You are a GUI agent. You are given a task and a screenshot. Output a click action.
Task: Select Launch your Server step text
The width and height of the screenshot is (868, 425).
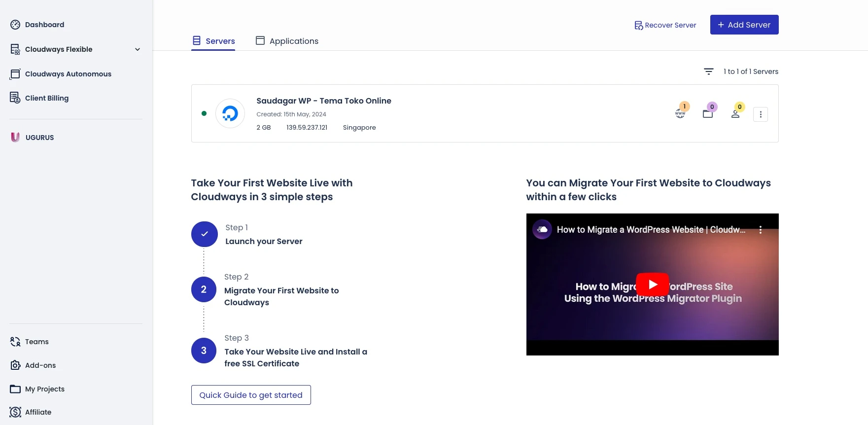tap(264, 241)
